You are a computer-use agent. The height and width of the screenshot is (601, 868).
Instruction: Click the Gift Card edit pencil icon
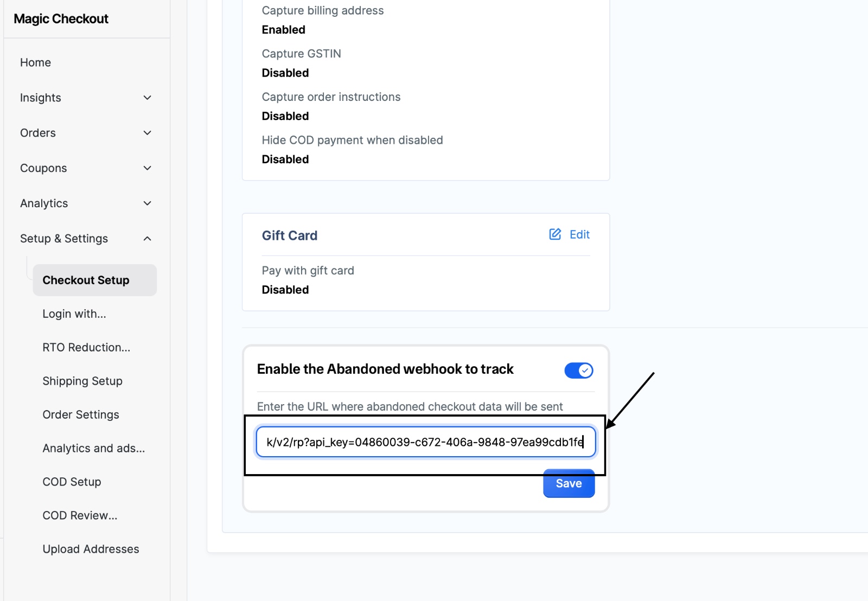555,234
